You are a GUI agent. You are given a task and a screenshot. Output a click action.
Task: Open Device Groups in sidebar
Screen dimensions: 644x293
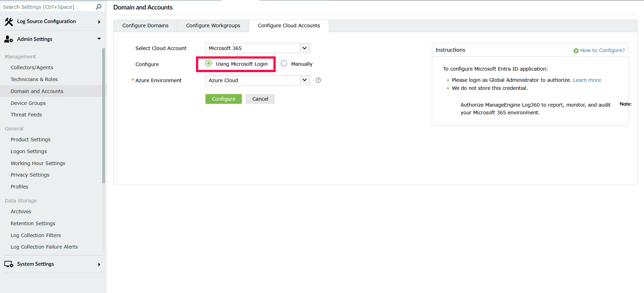[28, 103]
